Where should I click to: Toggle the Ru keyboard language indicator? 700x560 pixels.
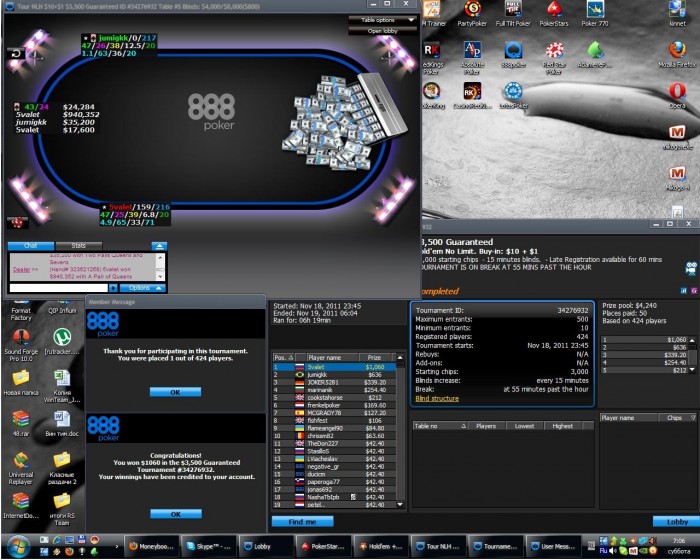click(x=603, y=551)
